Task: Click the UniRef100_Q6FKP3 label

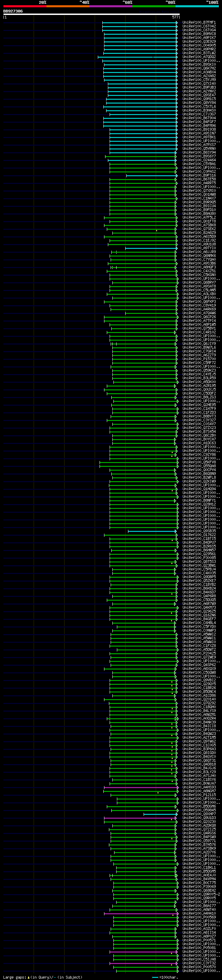Action: 199,302
